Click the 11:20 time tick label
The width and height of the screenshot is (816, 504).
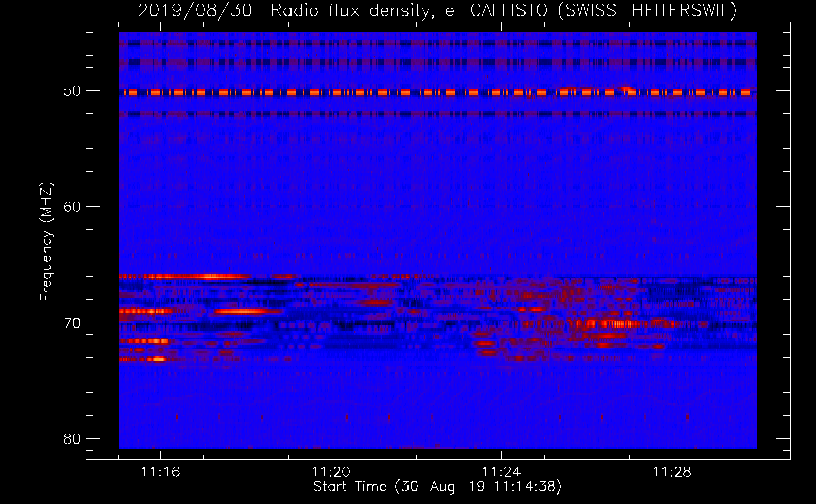click(331, 472)
